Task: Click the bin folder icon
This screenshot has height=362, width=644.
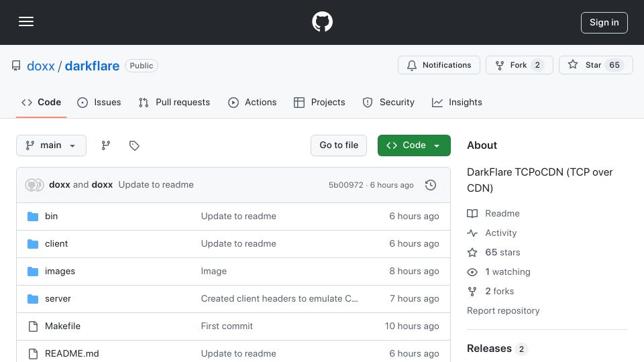Action: point(33,217)
